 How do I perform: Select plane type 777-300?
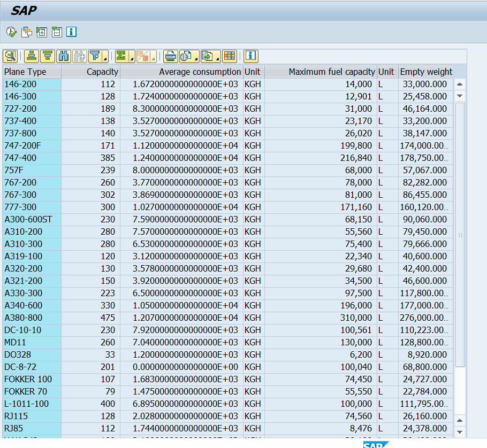point(32,207)
